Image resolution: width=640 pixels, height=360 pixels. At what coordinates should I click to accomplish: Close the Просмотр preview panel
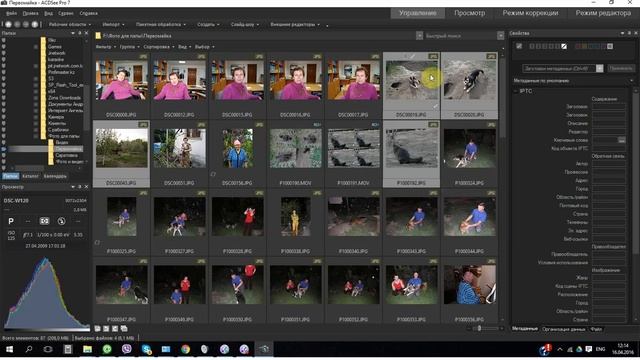pos(86,187)
